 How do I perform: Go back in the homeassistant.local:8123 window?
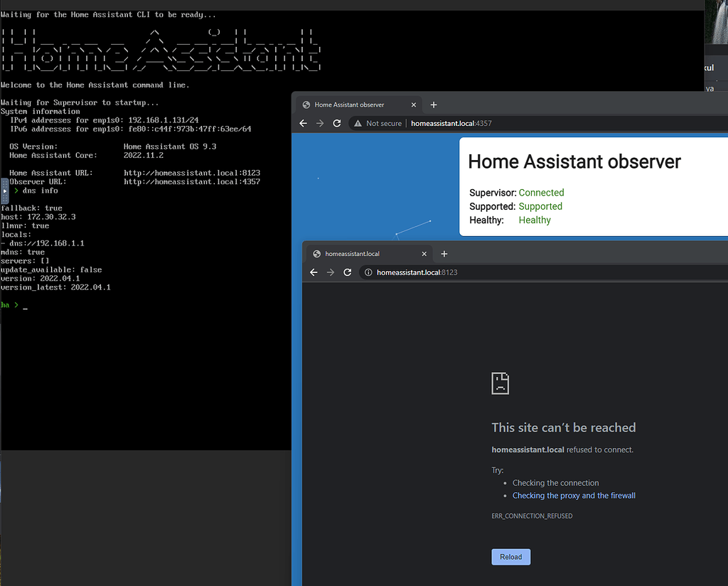coord(314,272)
